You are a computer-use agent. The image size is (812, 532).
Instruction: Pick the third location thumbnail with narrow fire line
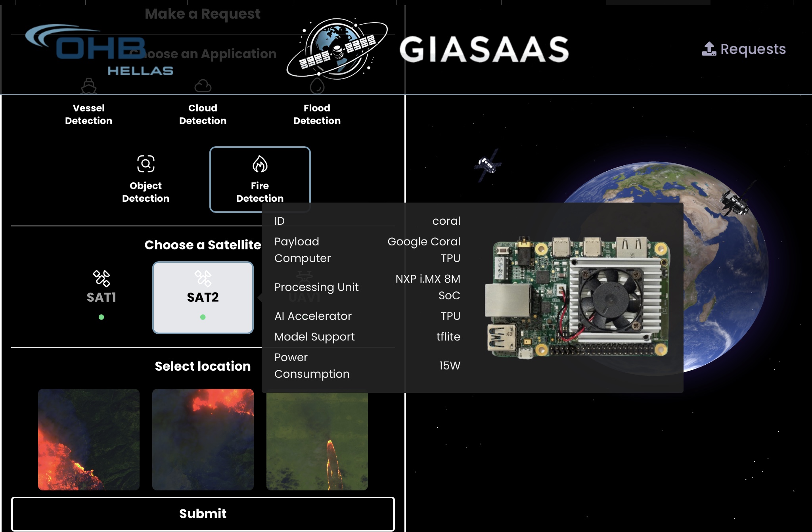[317, 442]
